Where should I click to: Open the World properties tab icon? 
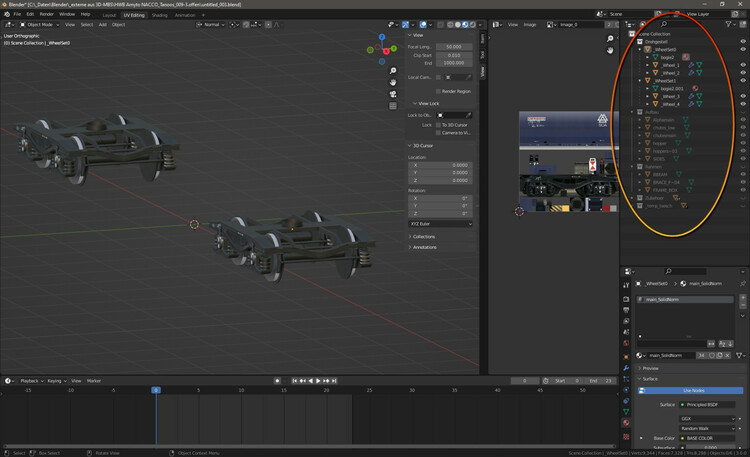(626, 343)
